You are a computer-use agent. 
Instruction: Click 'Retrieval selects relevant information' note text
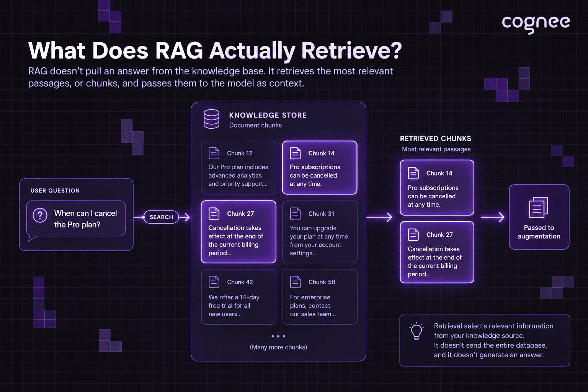pos(493,340)
